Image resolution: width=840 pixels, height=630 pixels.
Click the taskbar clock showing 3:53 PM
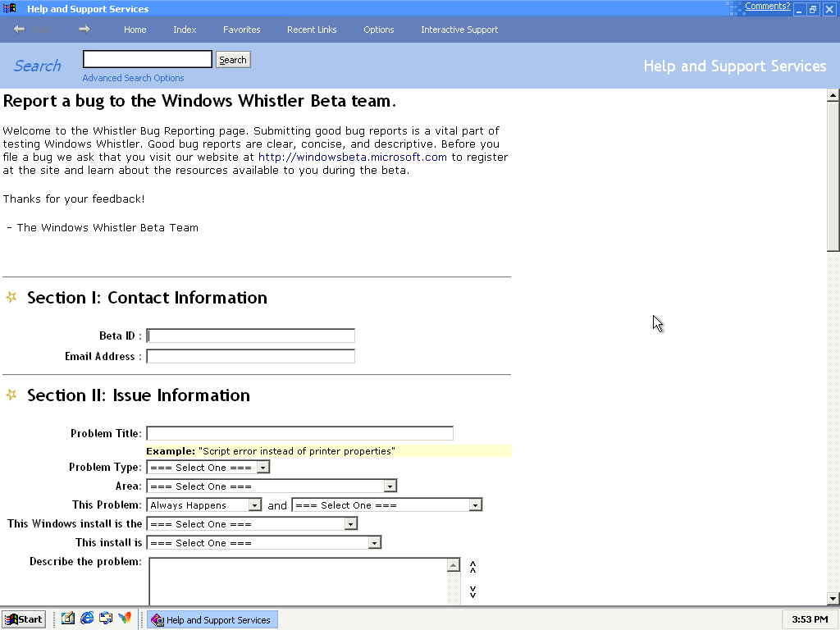pos(810,619)
